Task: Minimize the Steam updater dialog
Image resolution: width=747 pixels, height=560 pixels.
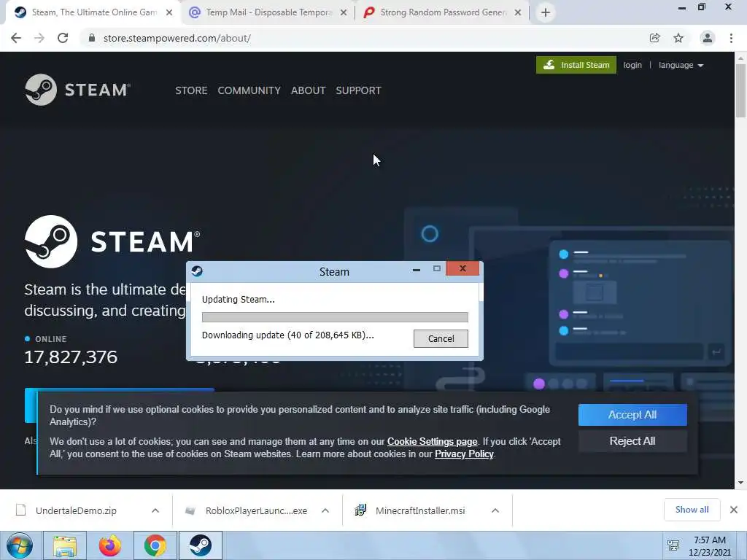Action: (417, 270)
